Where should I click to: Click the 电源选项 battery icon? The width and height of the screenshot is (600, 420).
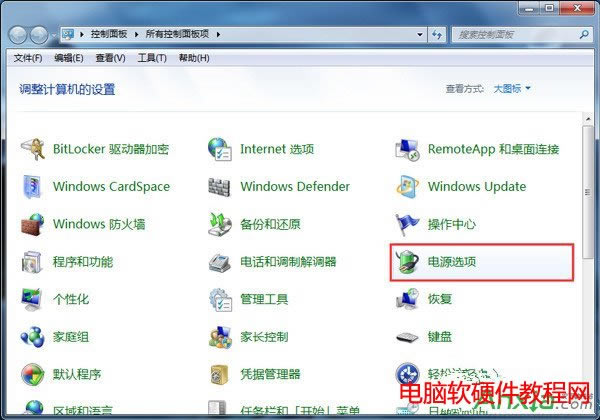tap(407, 262)
